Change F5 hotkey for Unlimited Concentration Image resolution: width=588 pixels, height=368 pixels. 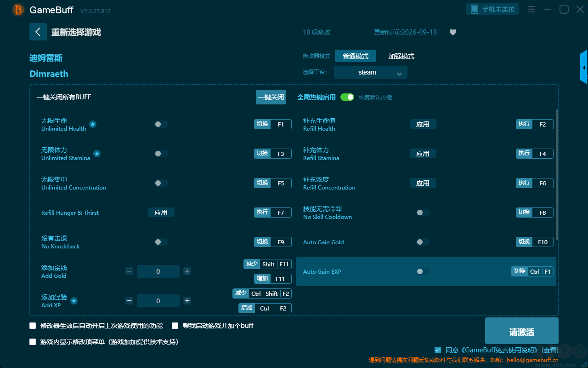[281, 183]
